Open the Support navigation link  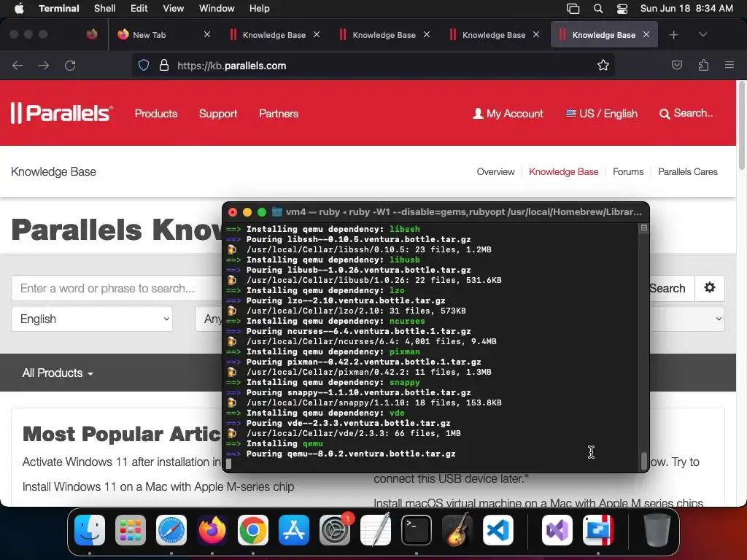(x=217, y=113)
